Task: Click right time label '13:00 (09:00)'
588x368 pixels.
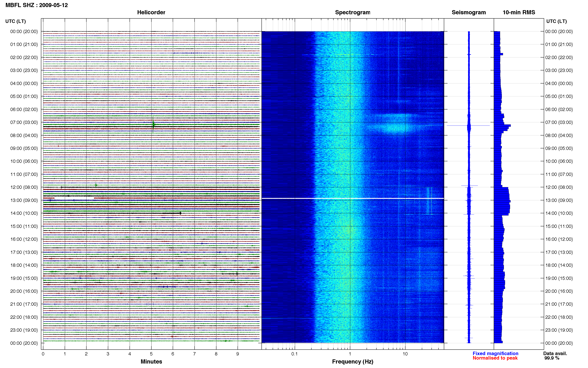Action: coord(559,200)
